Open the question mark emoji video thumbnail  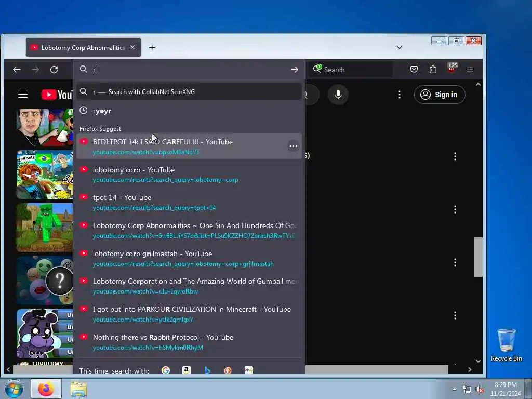(x=45, y=281)
